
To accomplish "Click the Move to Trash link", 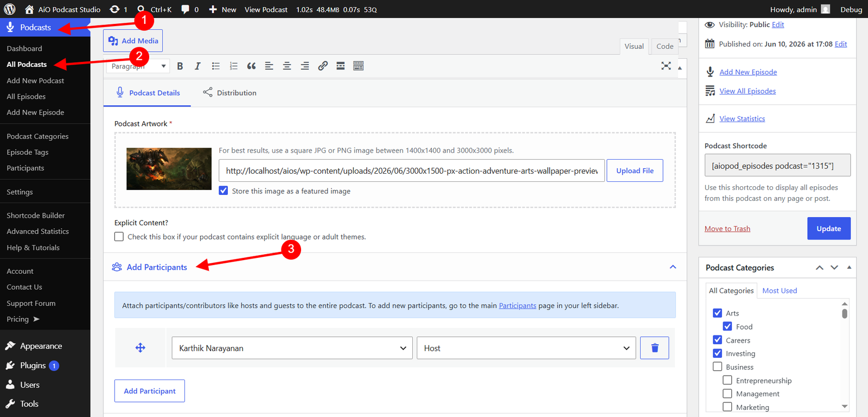I will [727, 229].
